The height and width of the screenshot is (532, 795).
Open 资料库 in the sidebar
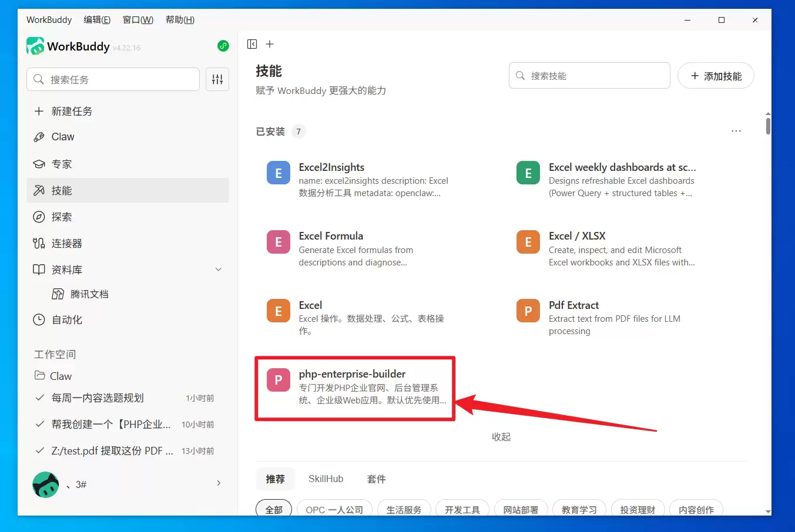click(128, 270)
